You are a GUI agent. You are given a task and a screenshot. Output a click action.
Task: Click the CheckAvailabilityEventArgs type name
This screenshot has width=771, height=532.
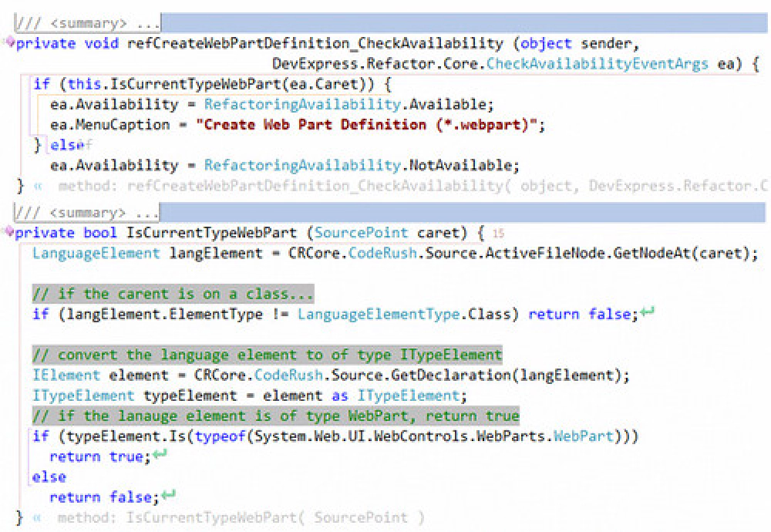[x=597, y=64]
